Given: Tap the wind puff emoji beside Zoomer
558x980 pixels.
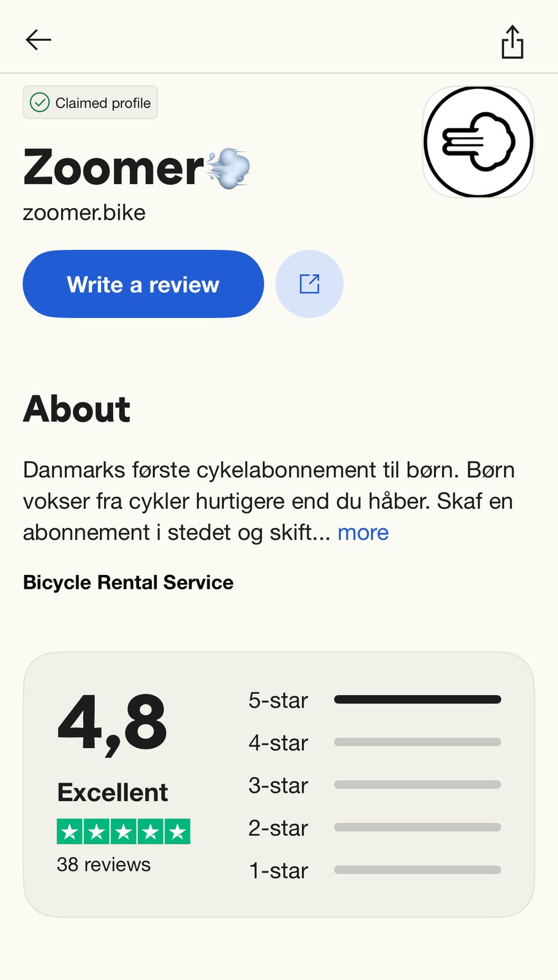Looking at the screenshot, I should point(229,169).
